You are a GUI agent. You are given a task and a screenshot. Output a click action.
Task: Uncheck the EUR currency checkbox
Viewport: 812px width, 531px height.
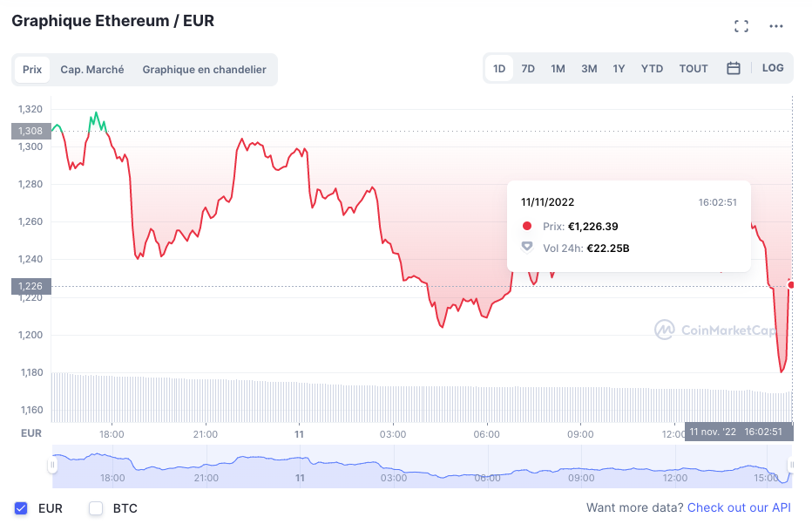click(x=22, y=508)
